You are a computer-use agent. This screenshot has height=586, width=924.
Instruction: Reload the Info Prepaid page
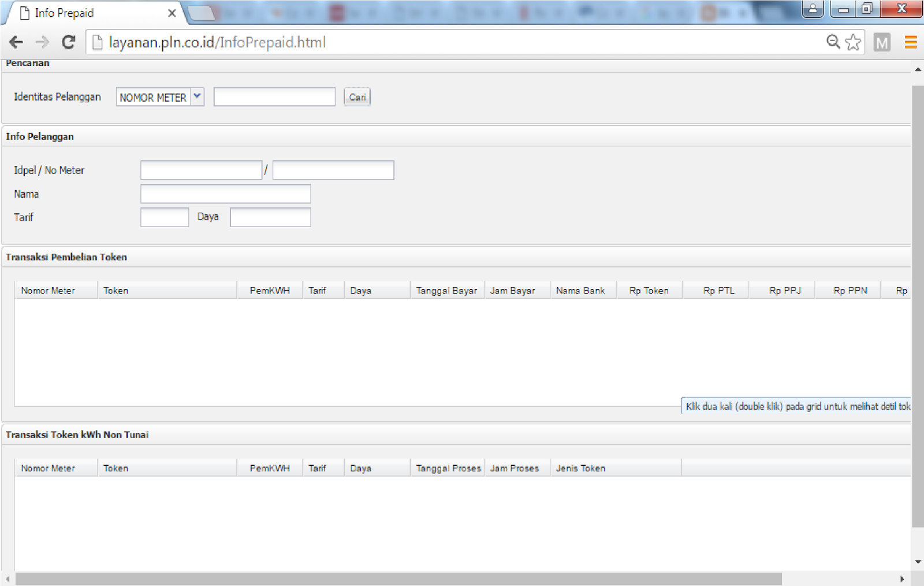pyautogui.click(x=69, y=42)
